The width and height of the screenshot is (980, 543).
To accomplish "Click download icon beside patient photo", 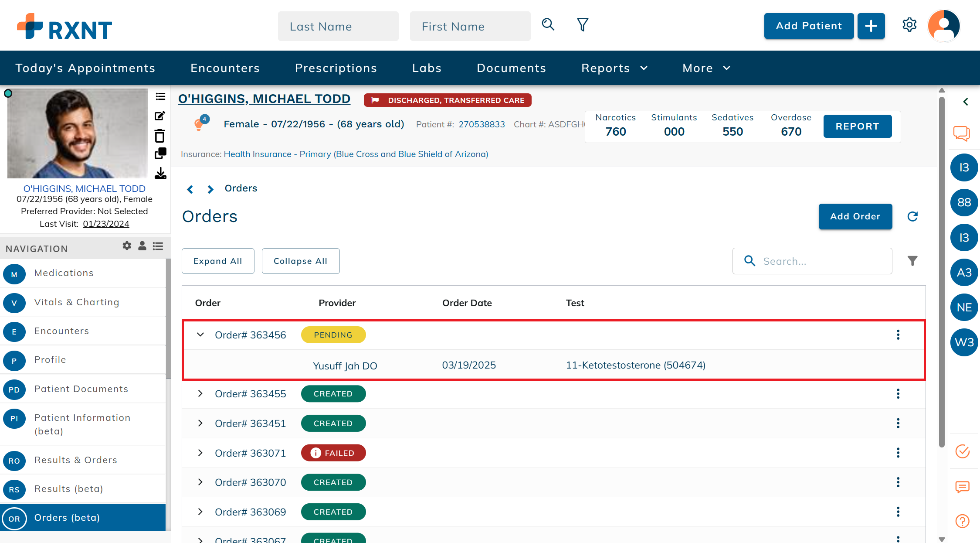I will pos(160,173).
